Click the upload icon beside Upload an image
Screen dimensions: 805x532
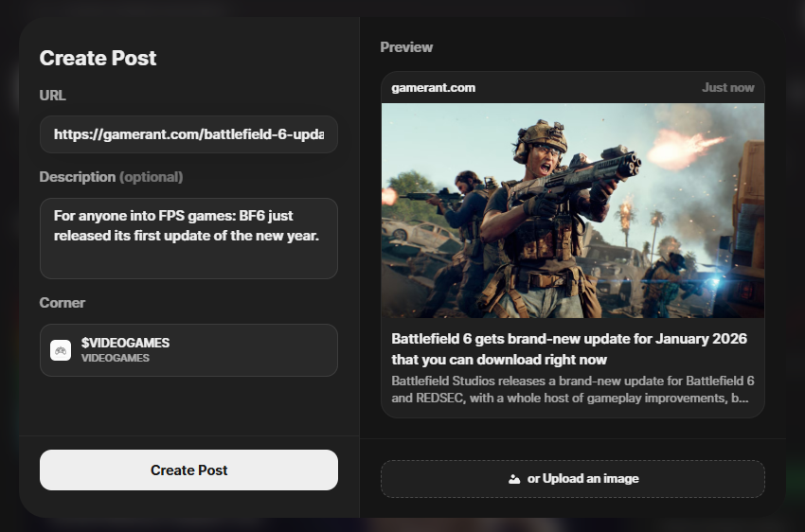pos(514,479)
